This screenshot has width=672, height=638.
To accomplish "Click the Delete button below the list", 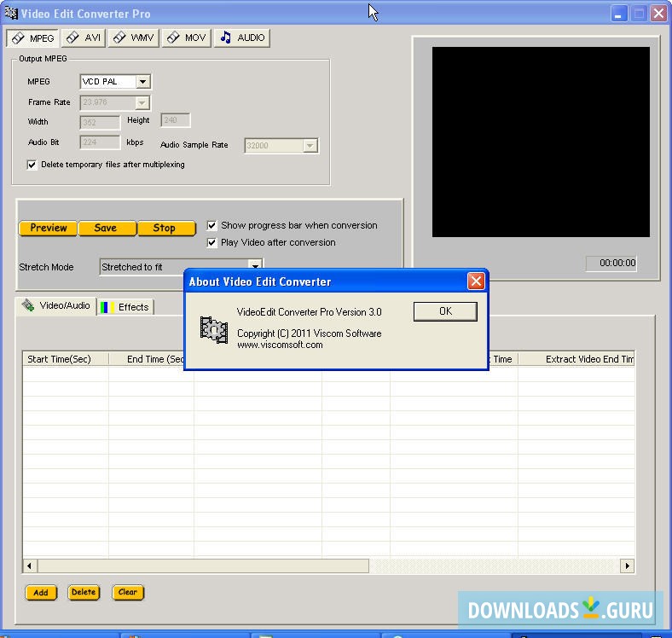I will [84, 592].
